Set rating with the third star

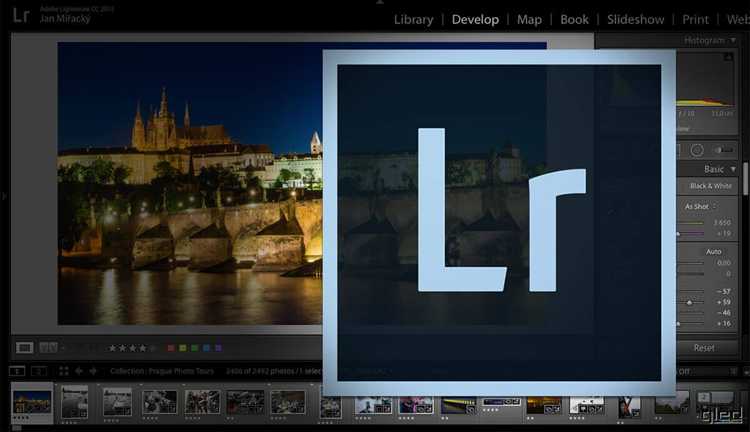132,348
